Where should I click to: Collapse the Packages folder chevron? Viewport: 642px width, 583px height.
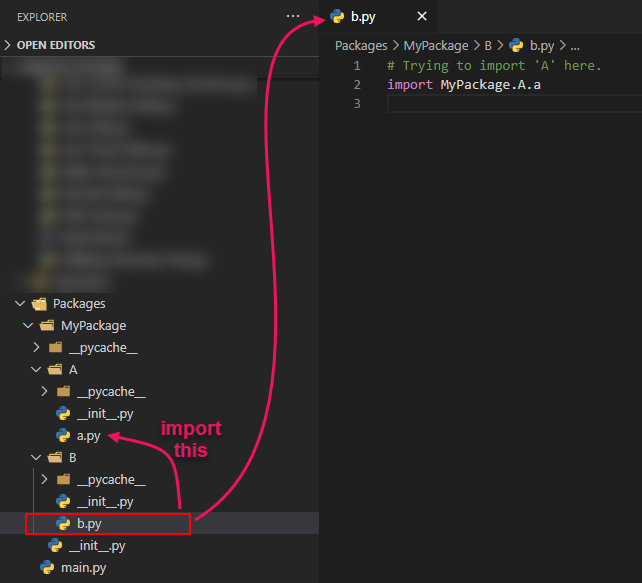pyautogui.click(x=20, y=303)
